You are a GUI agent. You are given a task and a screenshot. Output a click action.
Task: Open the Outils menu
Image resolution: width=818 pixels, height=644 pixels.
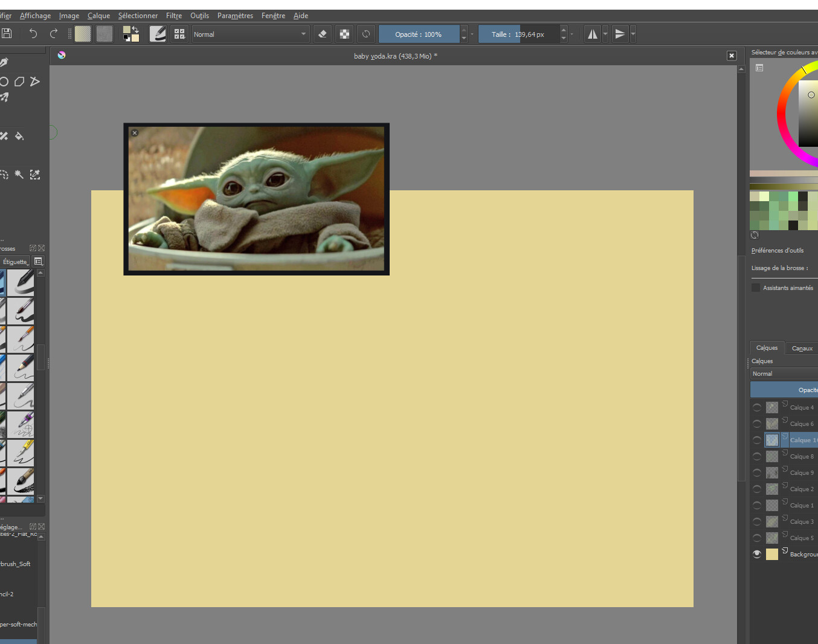pos(199,16)
